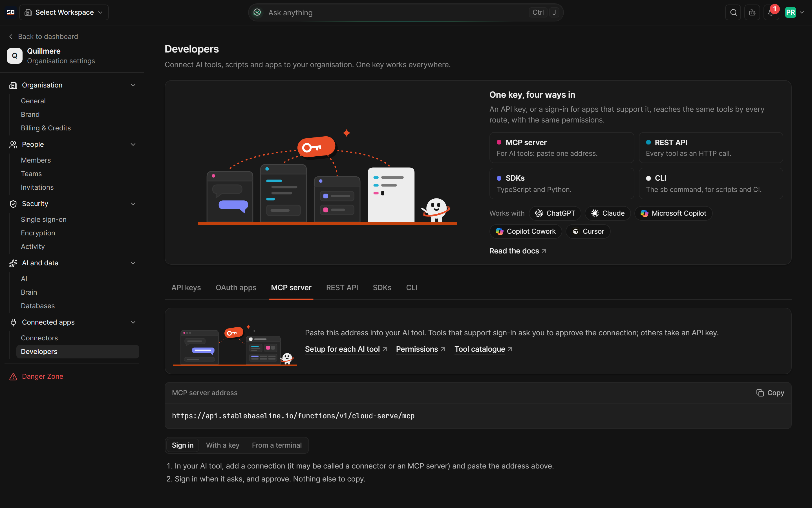Select the Sign in option
Viewport: 812px width, 508px height.
coord(182,445)
